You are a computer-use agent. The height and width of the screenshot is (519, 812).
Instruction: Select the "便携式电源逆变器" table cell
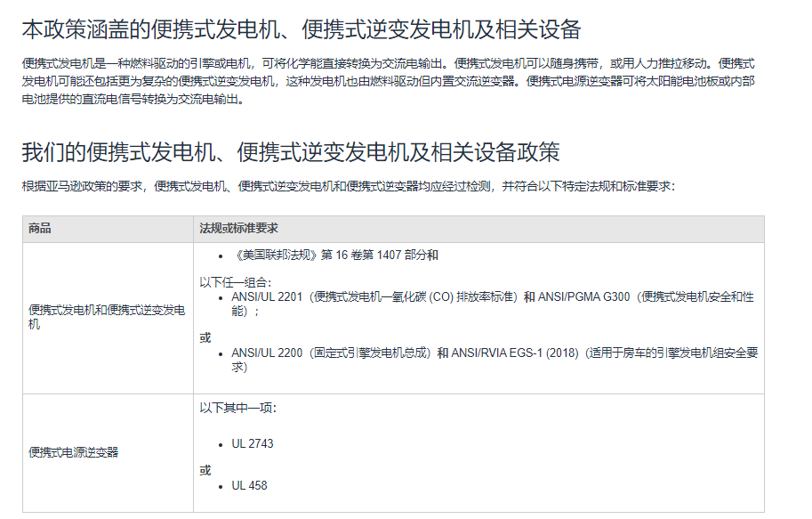(x=74, y=452)
